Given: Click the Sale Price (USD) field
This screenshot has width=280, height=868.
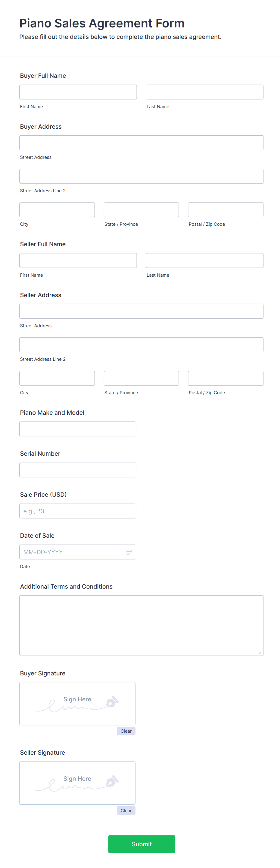Looking at the screenshot, I should [x=78, y=511].
